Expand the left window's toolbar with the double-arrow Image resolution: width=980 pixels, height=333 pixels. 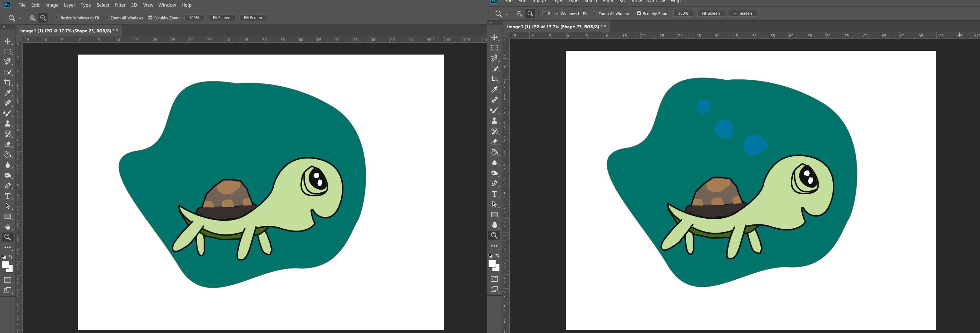[4, 27]
